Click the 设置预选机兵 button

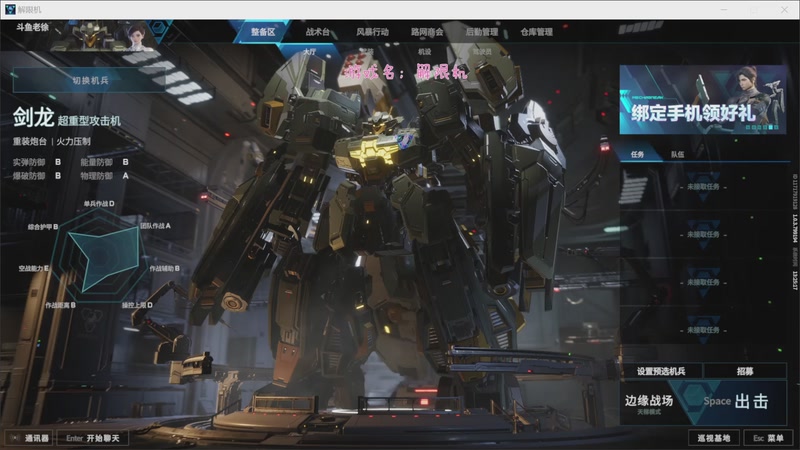pyautogui.click(x=661, y=371)
